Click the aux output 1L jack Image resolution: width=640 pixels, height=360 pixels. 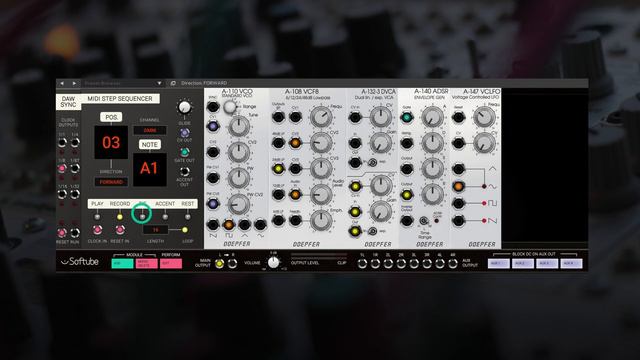pos(362,264)
